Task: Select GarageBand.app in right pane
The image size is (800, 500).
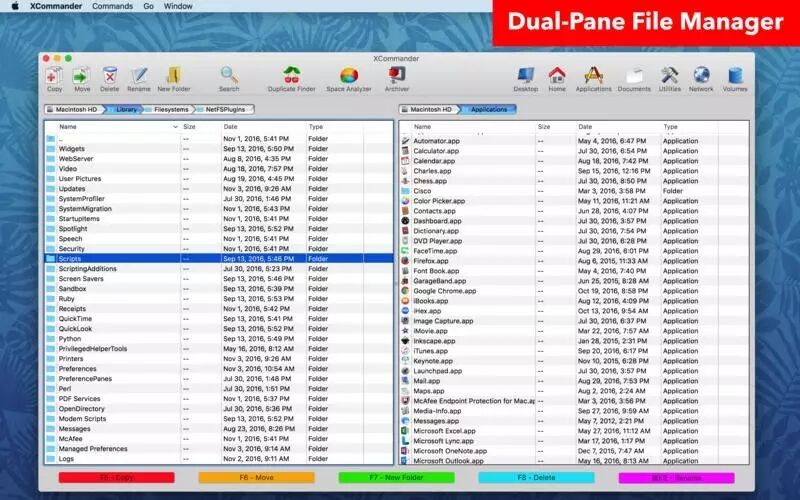Action: (x=574, y=281)
